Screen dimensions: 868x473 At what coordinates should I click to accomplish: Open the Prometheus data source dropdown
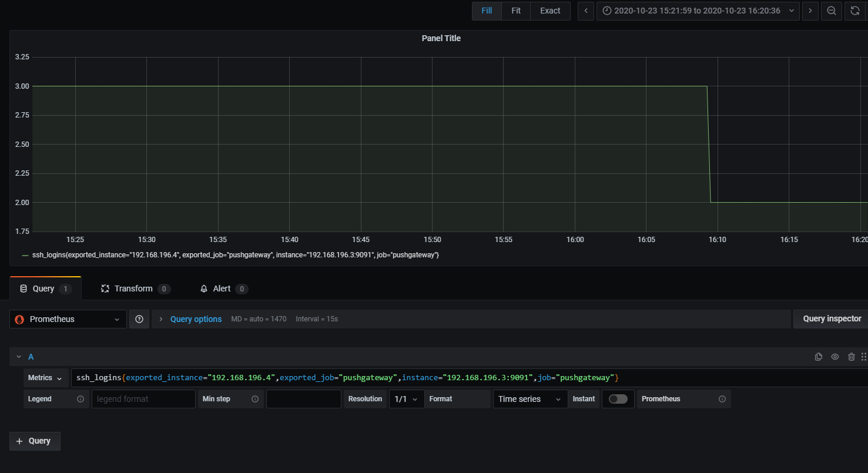click(68, 319)
